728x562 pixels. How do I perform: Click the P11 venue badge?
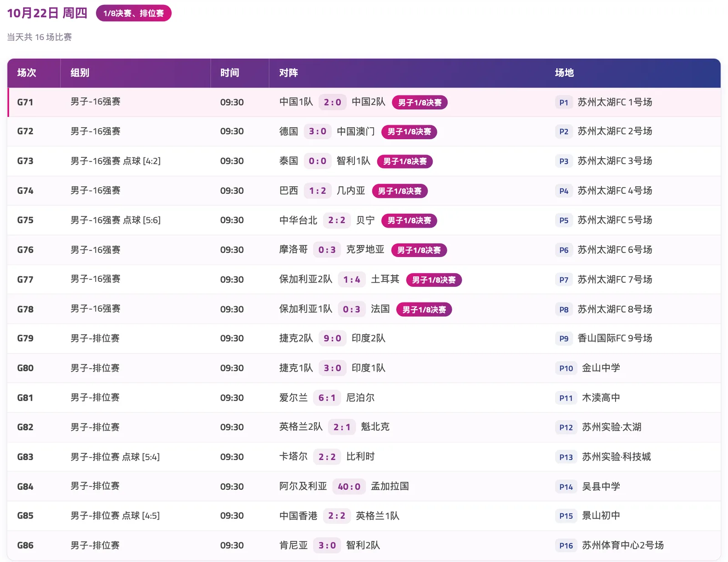(566, 398)
